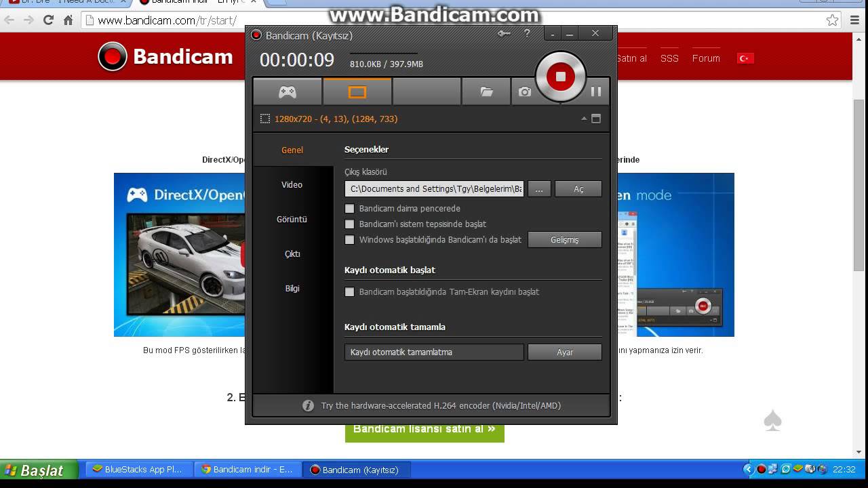
Task: Pause the recording in Bandicam
Action: 596,91
